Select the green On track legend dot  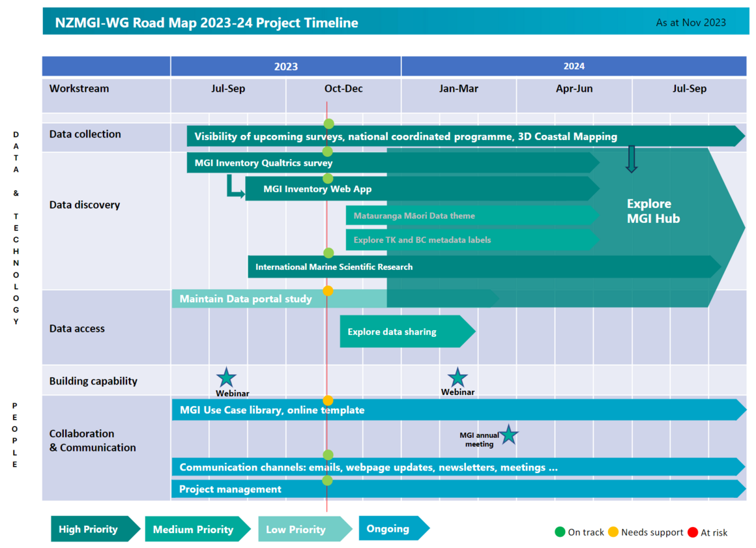[x=560, y=532]
